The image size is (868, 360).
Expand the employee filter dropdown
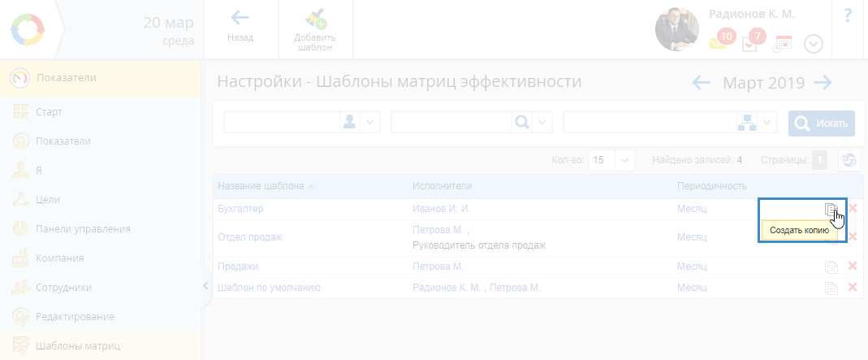(x=371, y=122)
